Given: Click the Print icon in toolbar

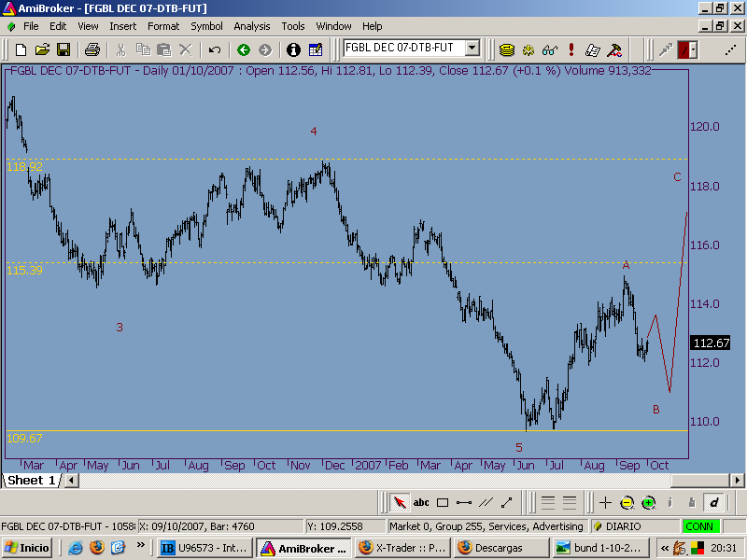Looking at the screenshot, I should pos(92,49).
